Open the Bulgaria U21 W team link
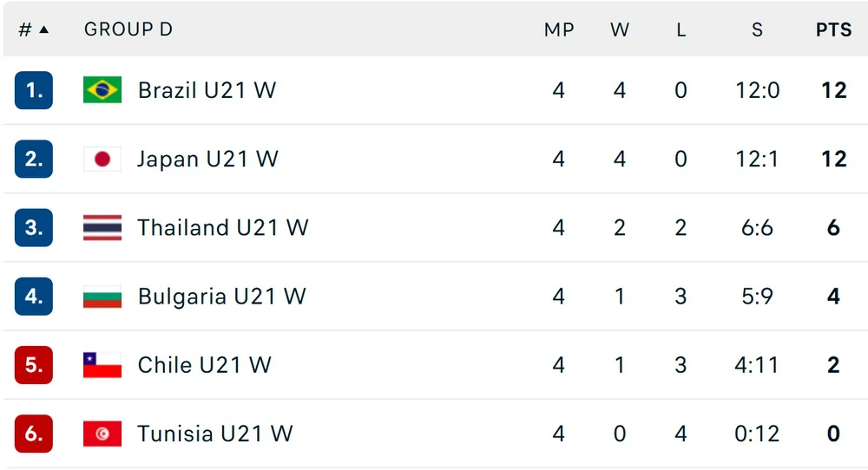868x470 pixels. click(x=222, y=297)
